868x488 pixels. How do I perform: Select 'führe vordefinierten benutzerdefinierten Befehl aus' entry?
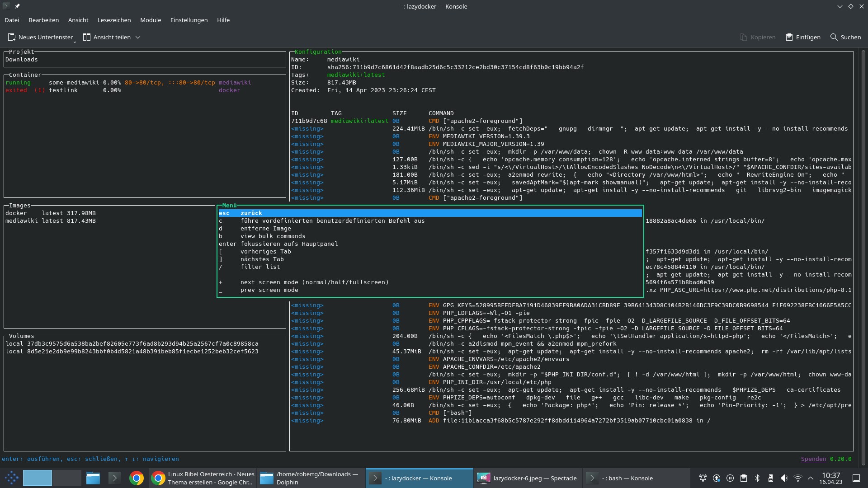430,221
